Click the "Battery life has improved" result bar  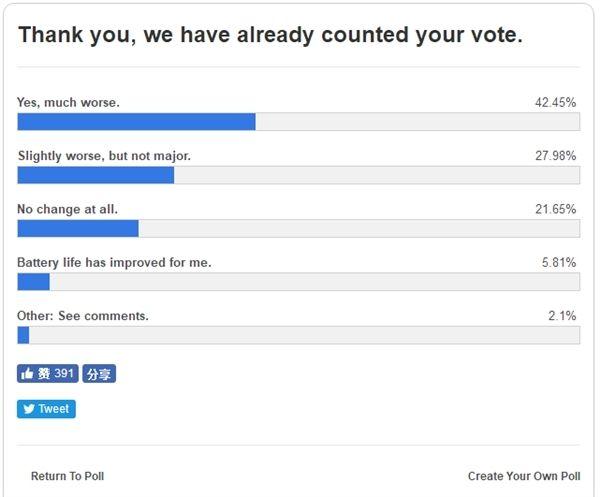298,282
